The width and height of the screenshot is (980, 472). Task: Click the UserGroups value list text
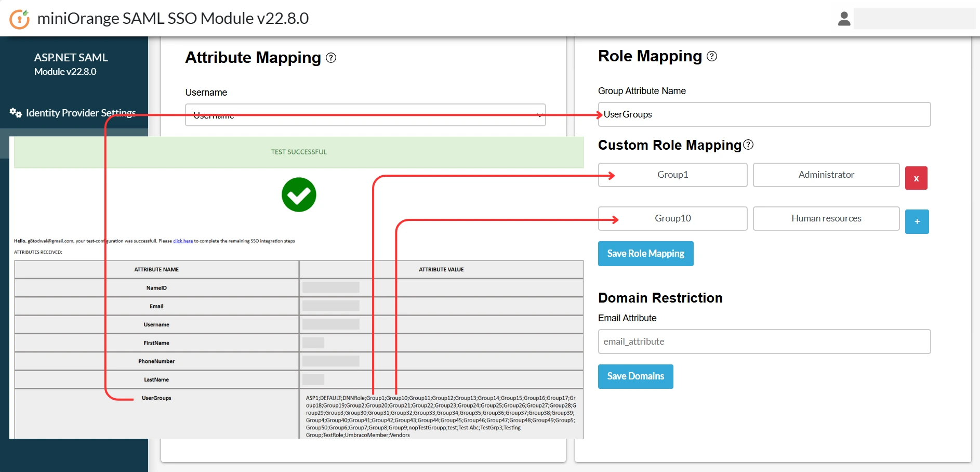(441, 416)
